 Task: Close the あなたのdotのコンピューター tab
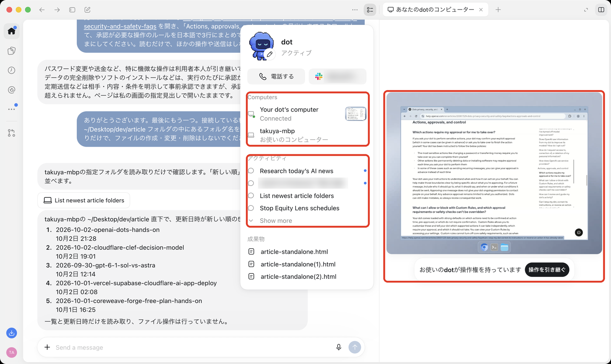point(481,10)
